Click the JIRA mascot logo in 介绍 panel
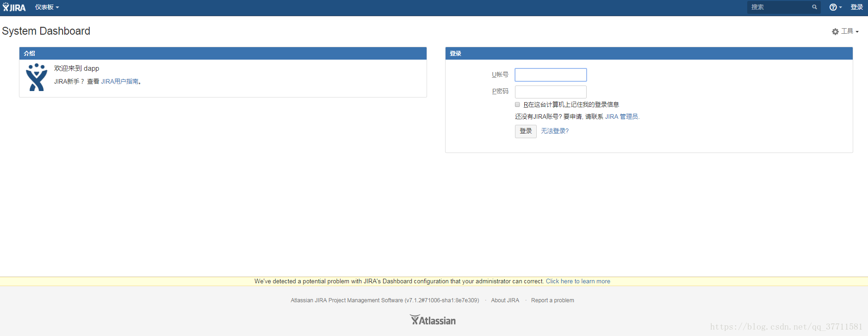 [37, 77]
